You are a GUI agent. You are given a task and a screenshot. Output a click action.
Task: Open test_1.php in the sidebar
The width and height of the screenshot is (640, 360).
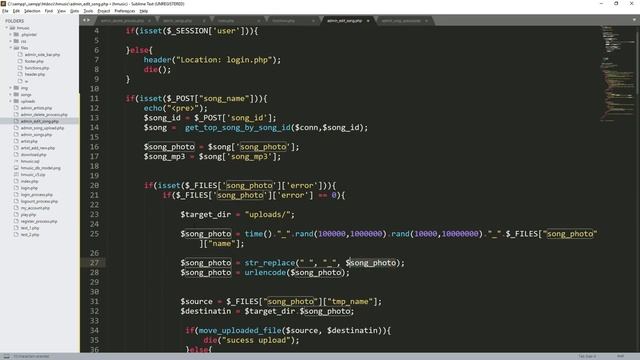30,228
